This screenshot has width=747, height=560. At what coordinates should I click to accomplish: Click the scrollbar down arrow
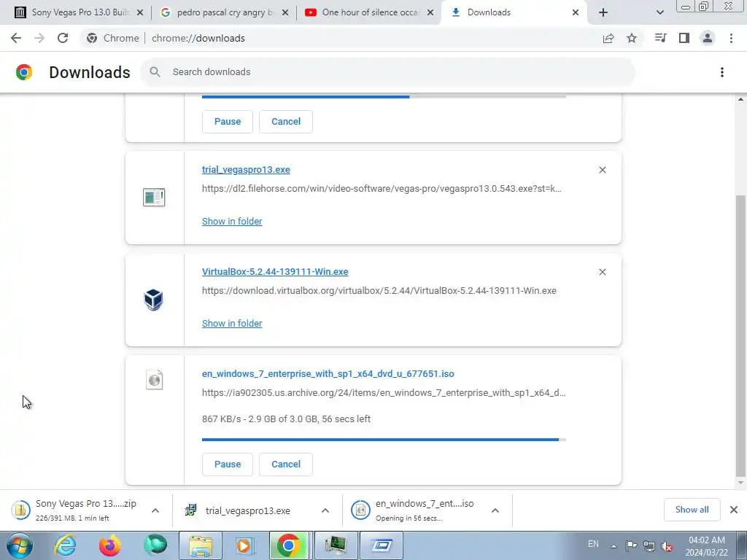(x=740, y=483)
